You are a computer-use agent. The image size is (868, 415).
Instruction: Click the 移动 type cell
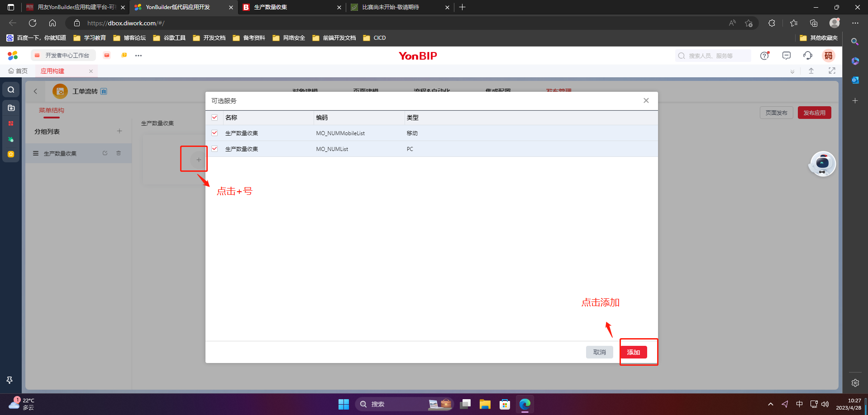(412, 133)
